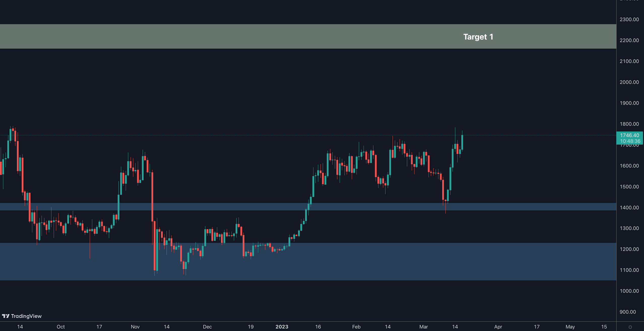
Task: Click the latest green candle near 1746
Action: coord(462,143)
